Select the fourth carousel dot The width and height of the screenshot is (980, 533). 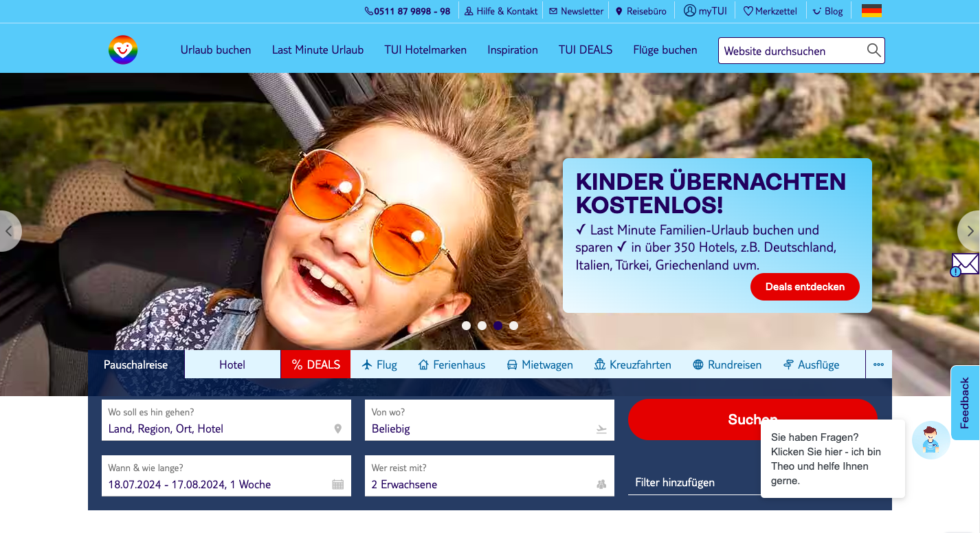(x=513, y=325)
